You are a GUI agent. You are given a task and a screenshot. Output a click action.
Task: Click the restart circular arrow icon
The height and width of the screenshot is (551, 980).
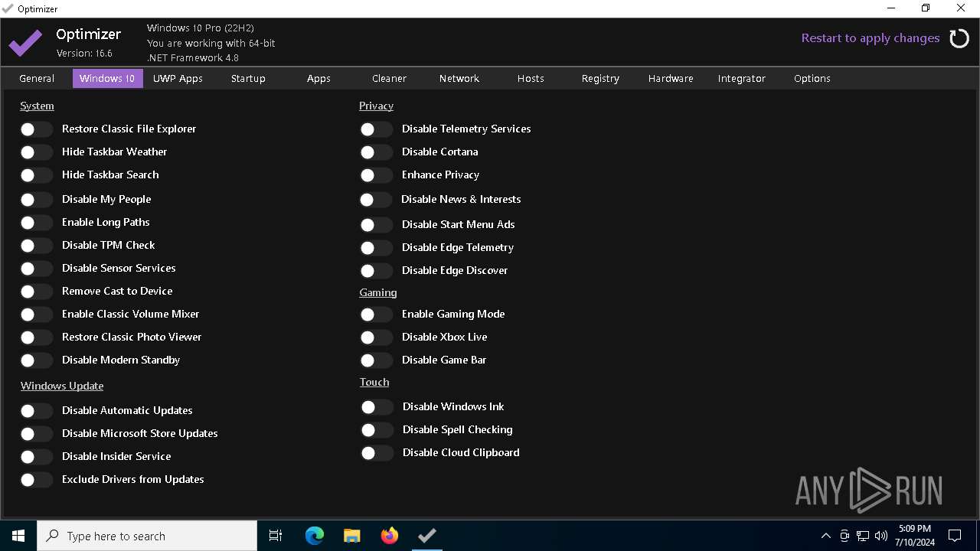click(959, 38)
